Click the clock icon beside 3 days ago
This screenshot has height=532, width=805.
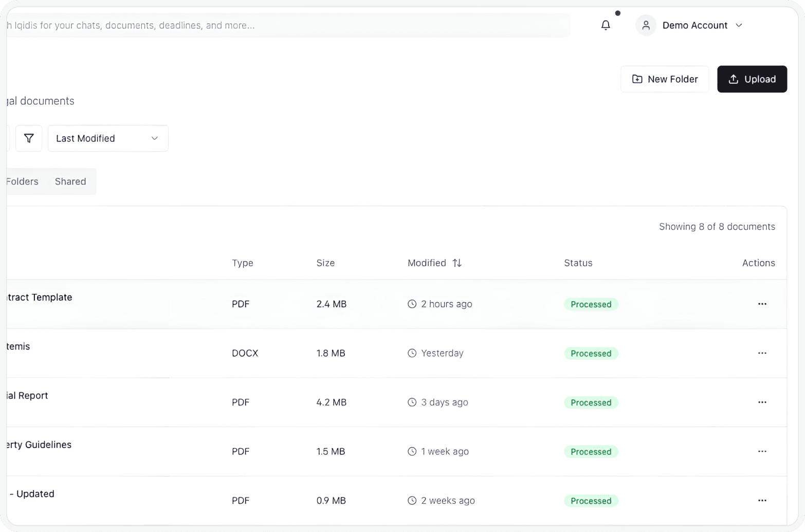pyautogui.click(x=412, y=402)
